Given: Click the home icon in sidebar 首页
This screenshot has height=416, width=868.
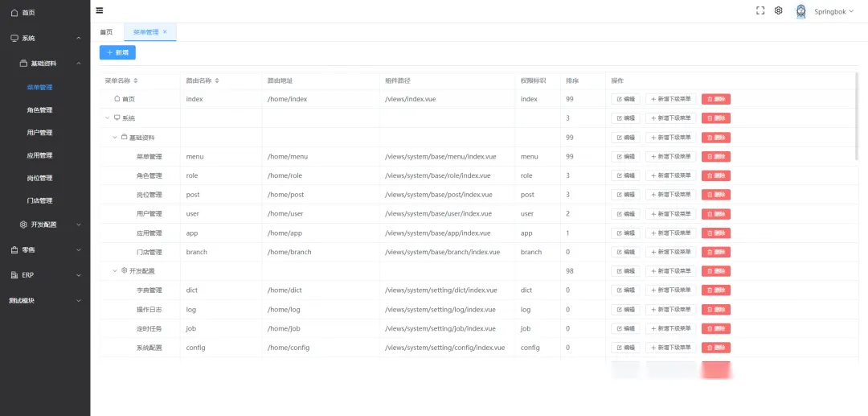Looking at the screenshot, I should pos(14,12).
